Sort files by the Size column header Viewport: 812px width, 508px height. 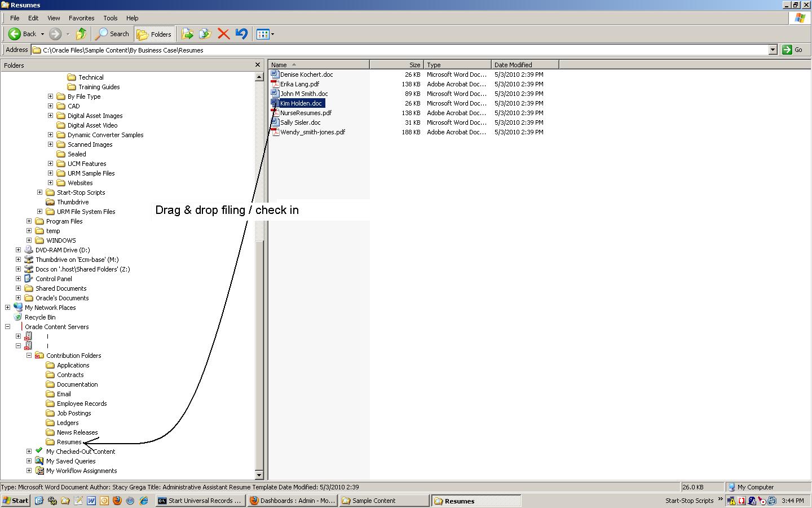click(x=396, y=65)
